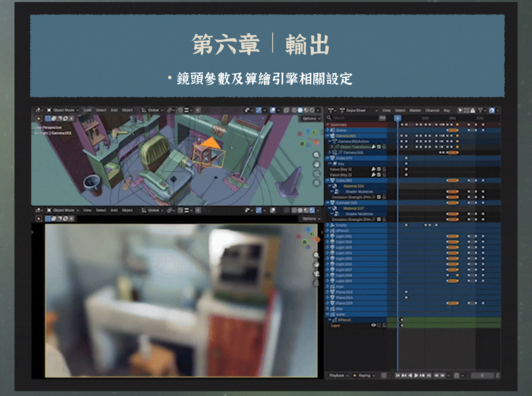Open the Add menu in the top viewport
532x396 pixels.
114,110
